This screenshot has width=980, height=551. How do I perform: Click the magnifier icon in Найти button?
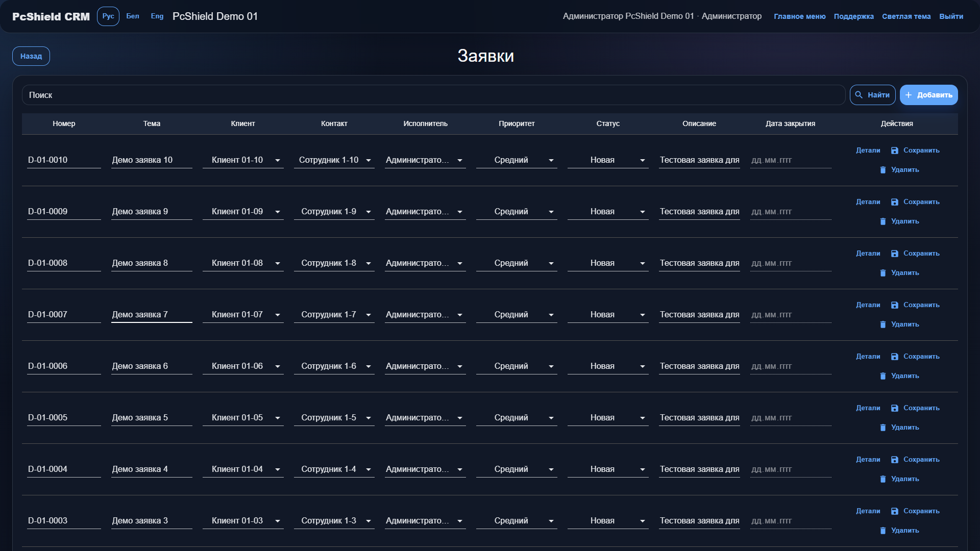point(859,95)
